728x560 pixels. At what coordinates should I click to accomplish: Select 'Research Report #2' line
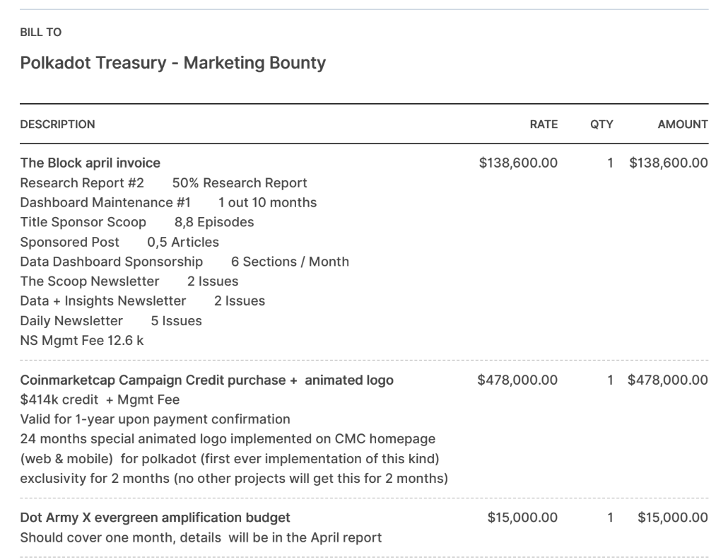coord(82,183)
